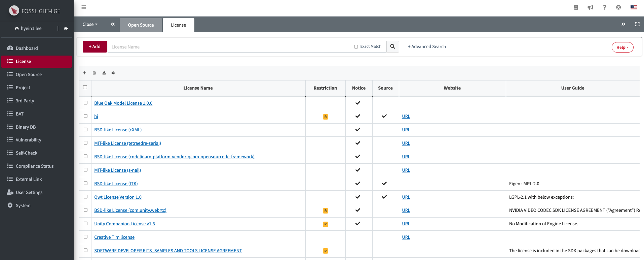Select the License tab

[x=178, y=25]
